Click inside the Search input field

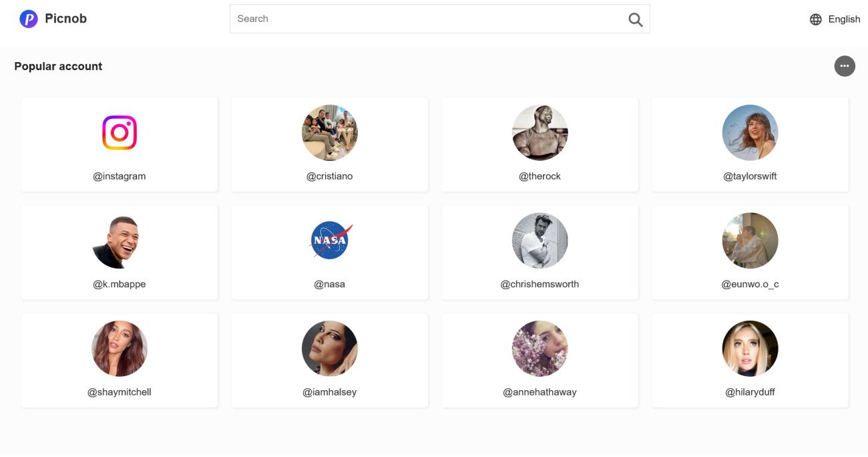point(427,19)
